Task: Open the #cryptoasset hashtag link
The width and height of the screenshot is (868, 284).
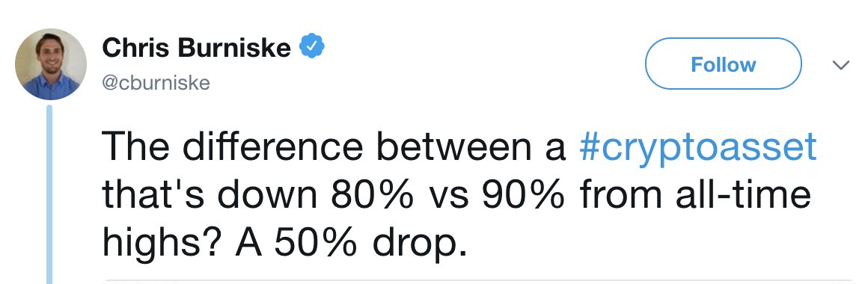Action: pyautogui.click(x=697, y=147)
